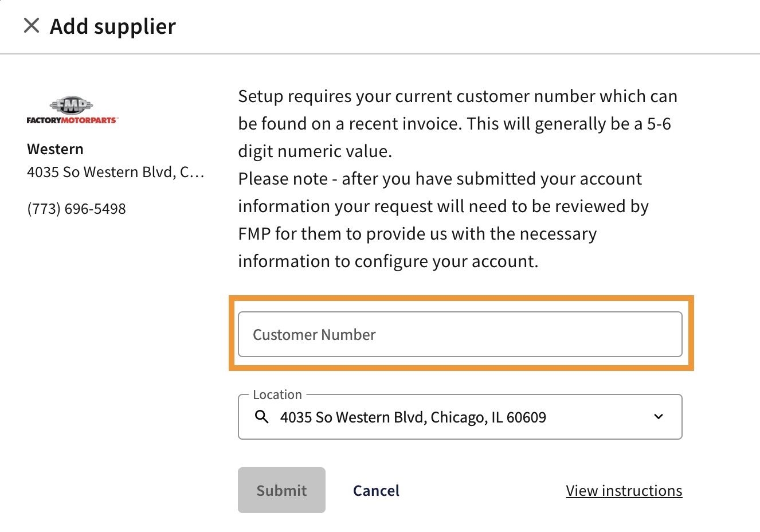Open the View instructions link
This screenshot has height=532, width=760.
click(624, 491)
